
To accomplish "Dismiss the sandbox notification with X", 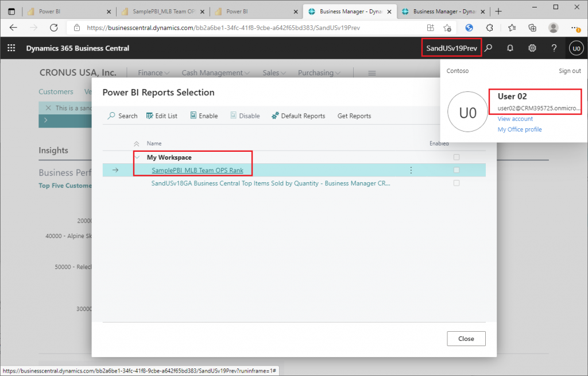I will pos(48,108).
